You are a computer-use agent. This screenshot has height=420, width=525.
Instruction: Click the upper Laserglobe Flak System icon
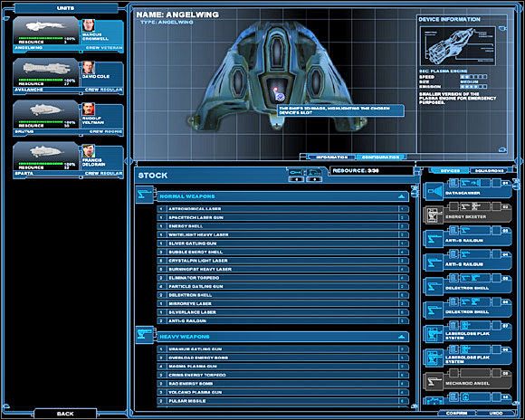(x=434, y=334)
